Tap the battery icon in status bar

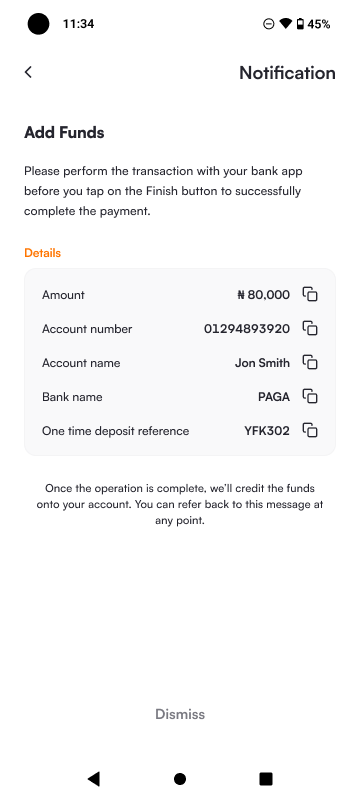pyautogui.click(x=300, y=24)
